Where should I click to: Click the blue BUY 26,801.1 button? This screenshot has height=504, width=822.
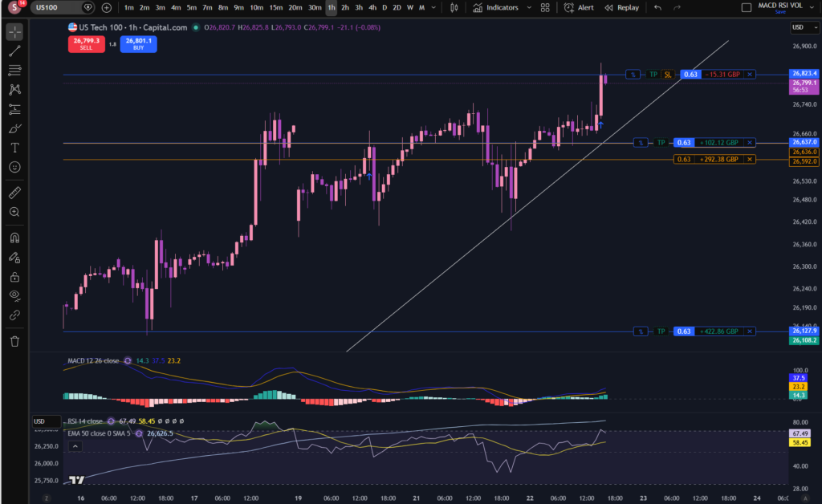(138, 43)
